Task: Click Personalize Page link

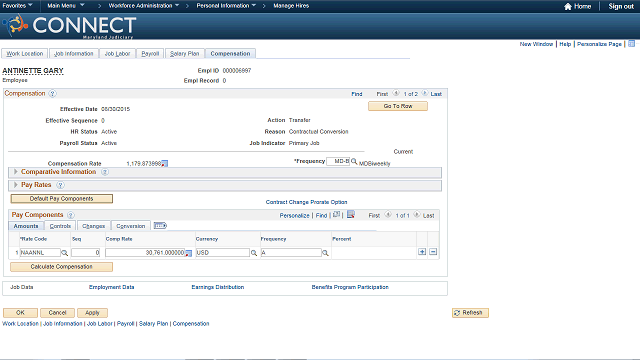Action: [x=599, y=44]
